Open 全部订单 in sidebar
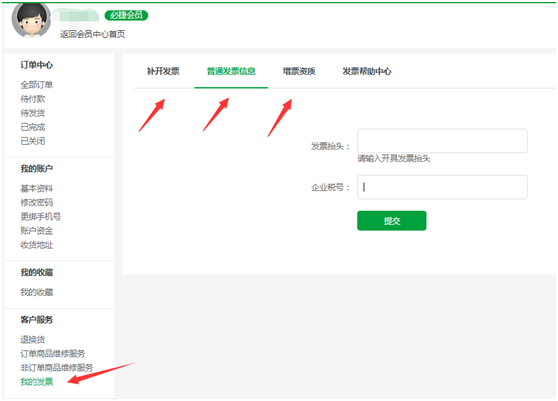This screenshot has height=401, width=558. click(x=37, y=85)
